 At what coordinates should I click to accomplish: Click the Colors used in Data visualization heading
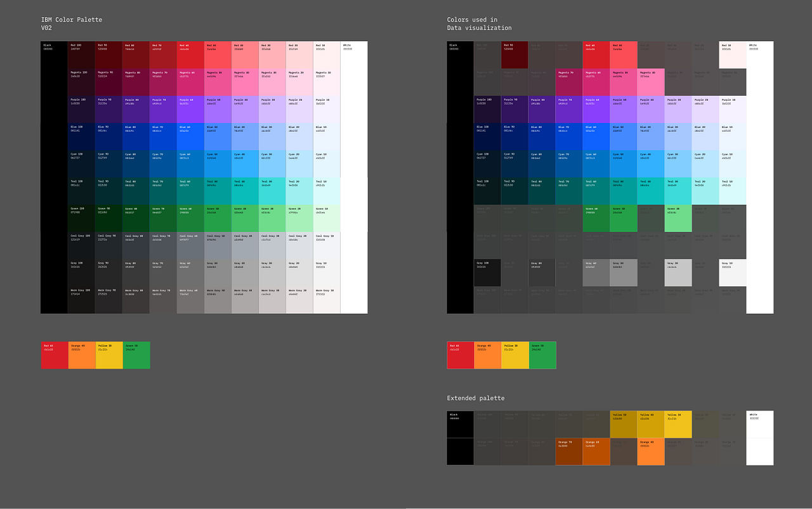coord(479,23)
